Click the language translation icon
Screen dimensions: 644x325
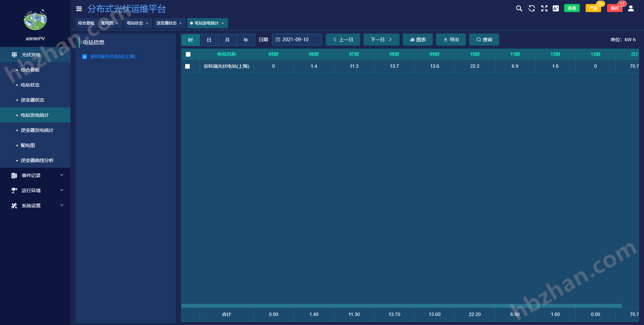click(556, 8)
